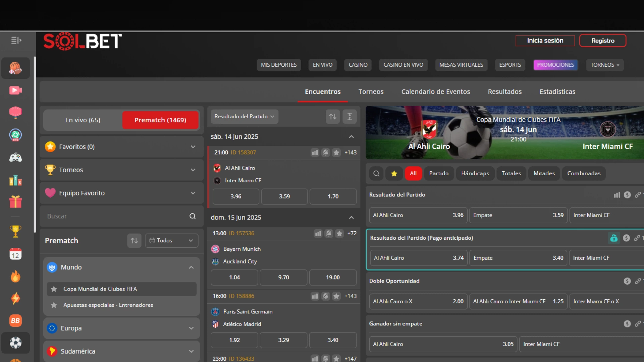644x362 pixels.
Task: Expand the Favoritos (0) section
Action: click(x=122, y=147)
